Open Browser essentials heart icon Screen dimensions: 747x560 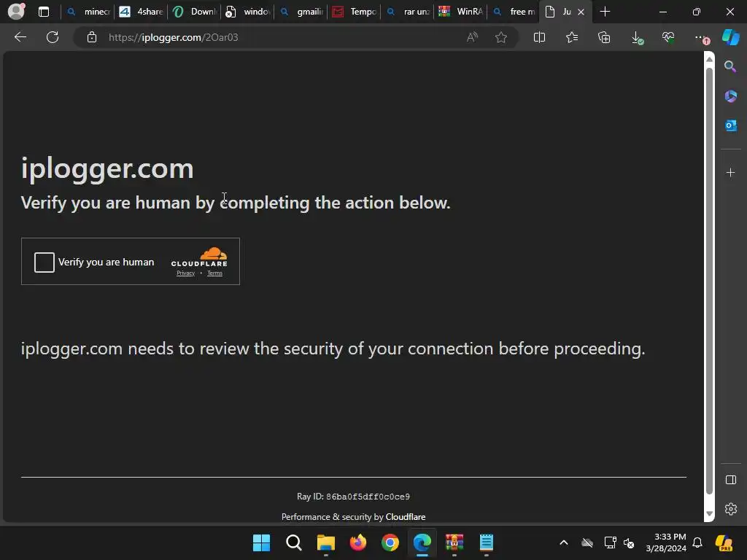tap(668, 37)
